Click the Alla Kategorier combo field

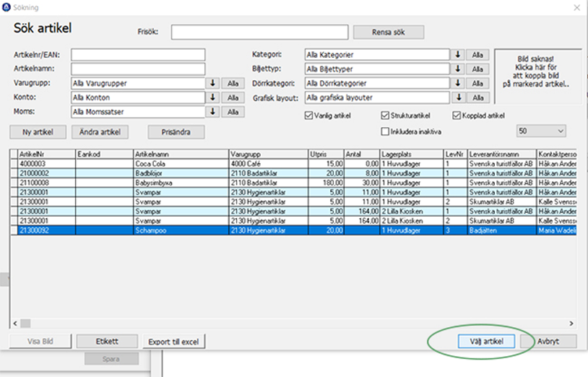coord(377,55)
